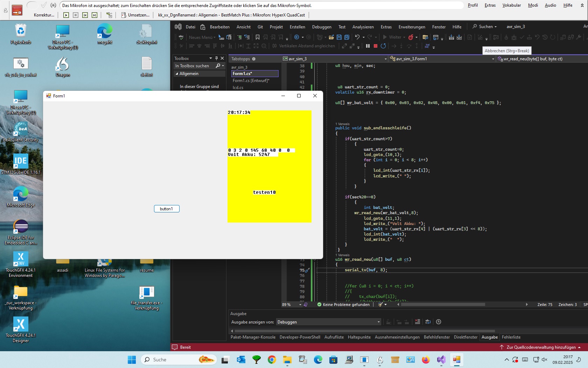588x368 pixels.
Task: Click the output timestamp clock icon
Action: (x=439, y=322)
